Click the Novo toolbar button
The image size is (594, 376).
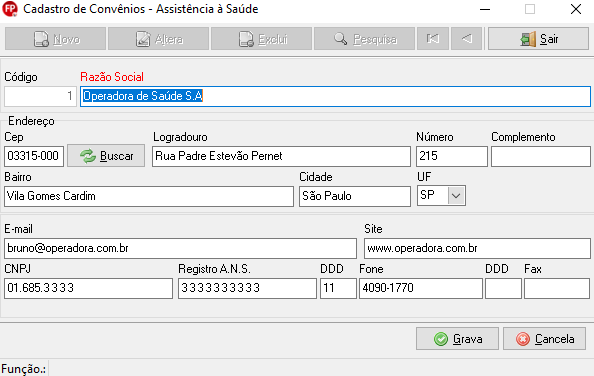pyautogui.click(x=55, y=39)
